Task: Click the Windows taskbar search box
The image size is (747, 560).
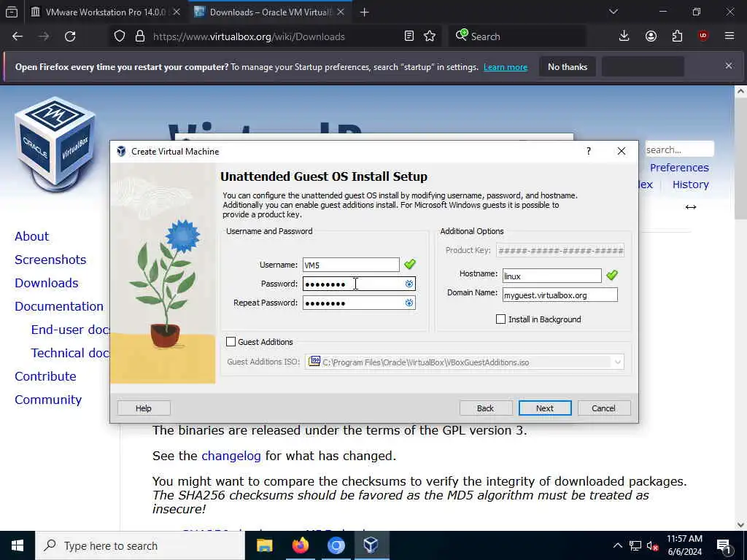Action: (140, 545)
